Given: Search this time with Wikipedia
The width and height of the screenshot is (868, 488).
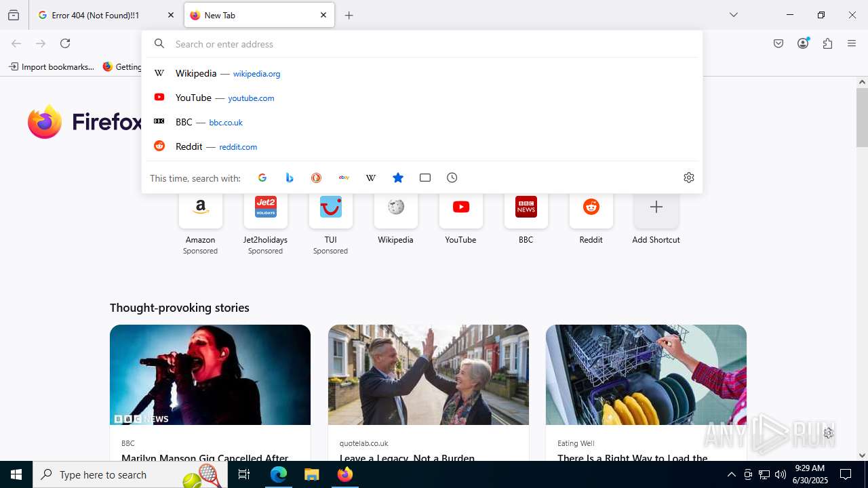Looking at the screenshot, I should point(371,178).
